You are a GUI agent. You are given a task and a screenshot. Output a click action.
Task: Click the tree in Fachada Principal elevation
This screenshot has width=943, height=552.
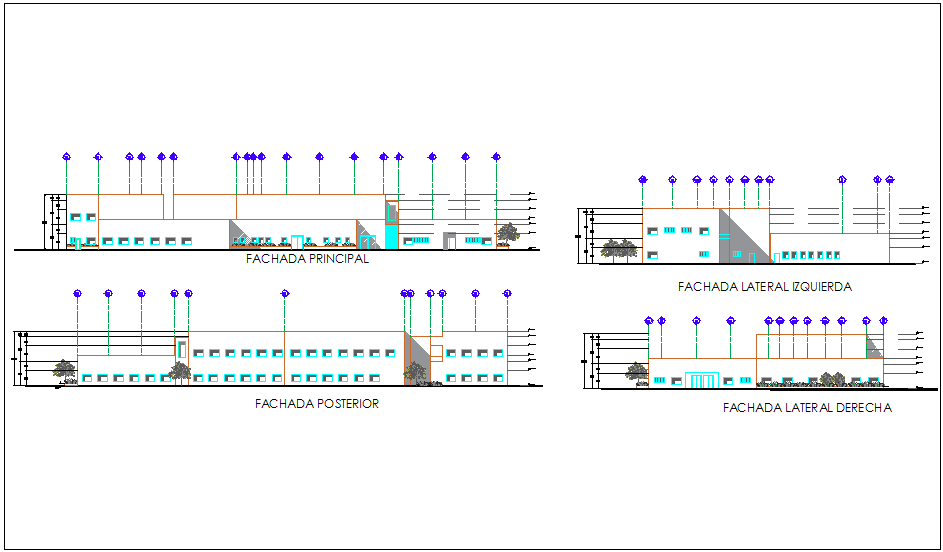(508, 233)
